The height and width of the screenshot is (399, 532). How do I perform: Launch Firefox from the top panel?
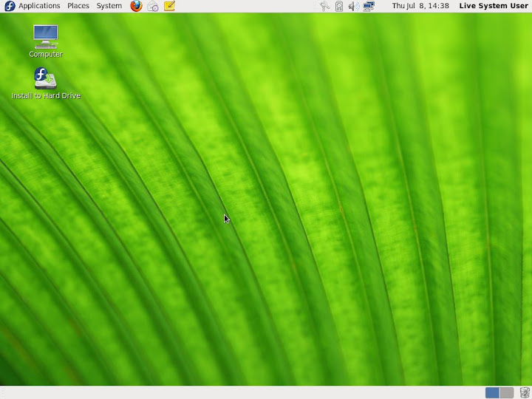(136, 6)
